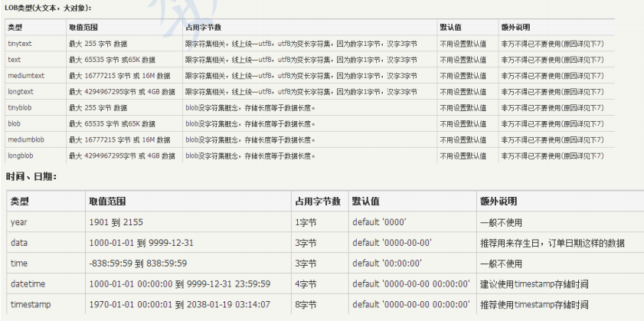This screenshot has width=644, height=321.
Task: Select the timestamp range ending 03:14:07
Action: tap(180, 305)
